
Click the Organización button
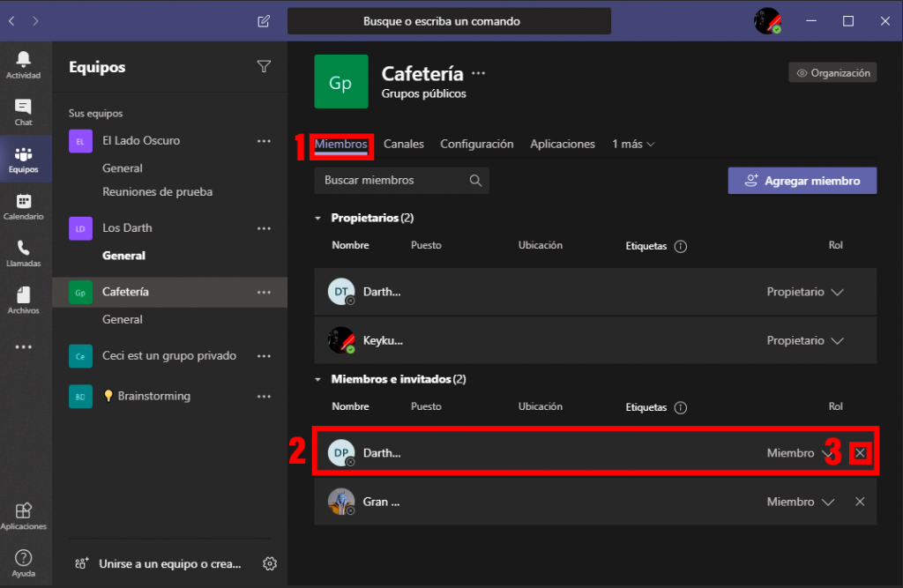(832, 72)
